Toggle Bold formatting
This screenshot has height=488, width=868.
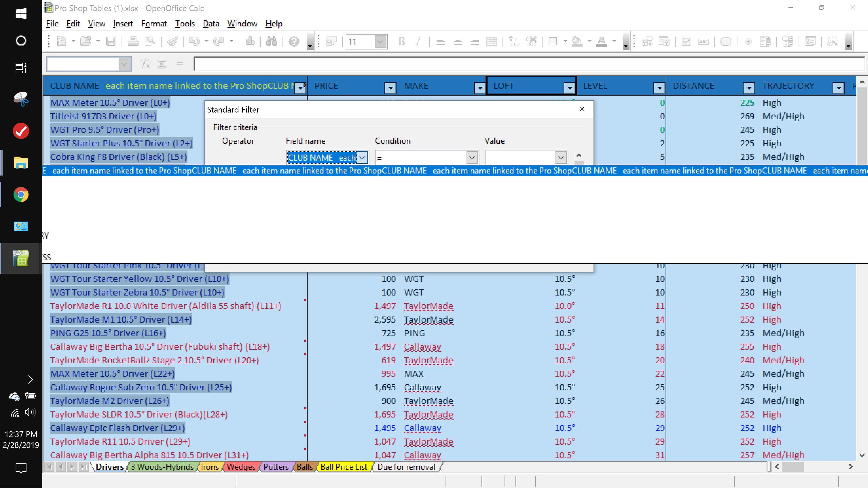pyautogui.click(x=401, y=41)
